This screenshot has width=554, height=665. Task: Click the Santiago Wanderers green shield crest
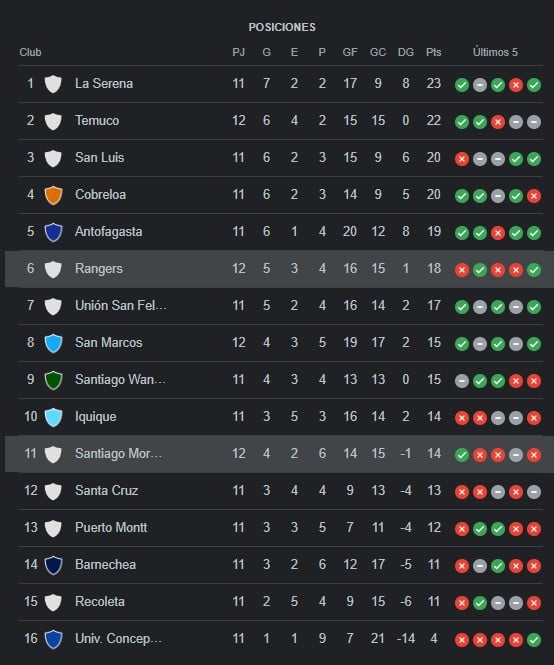53,380
